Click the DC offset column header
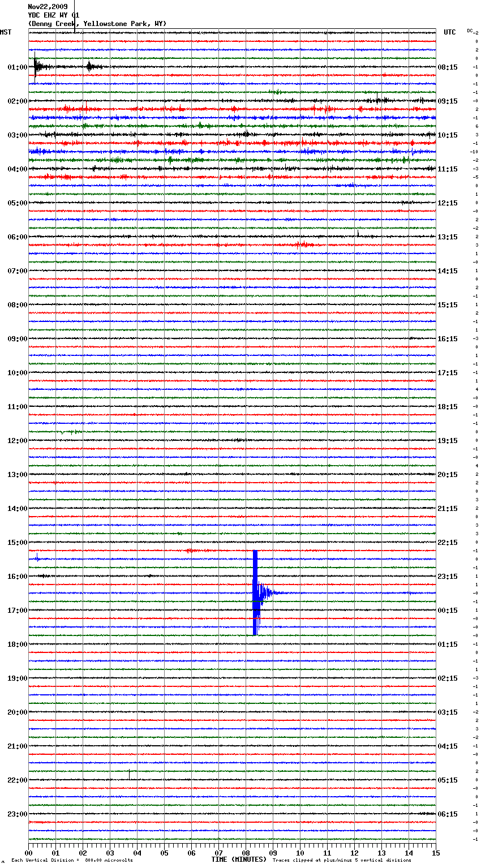 [x=470, y=31]
